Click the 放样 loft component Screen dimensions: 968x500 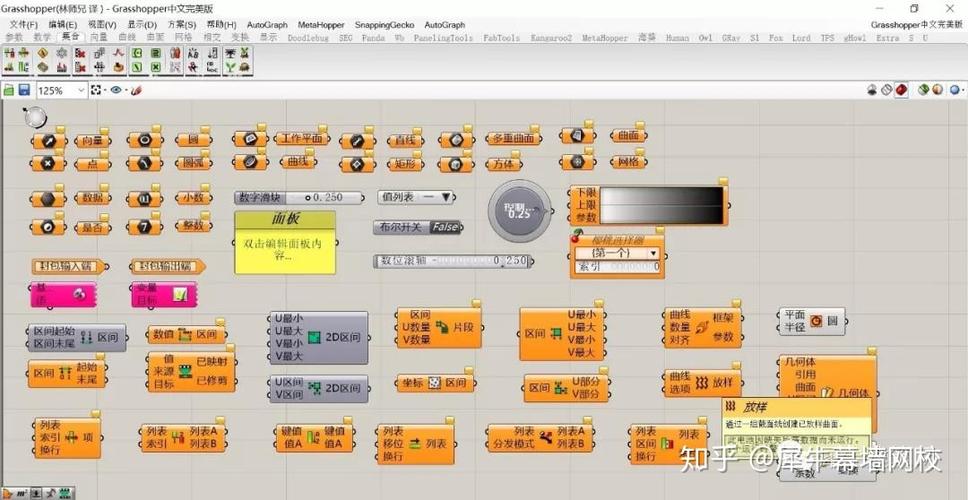pos(703,383)
